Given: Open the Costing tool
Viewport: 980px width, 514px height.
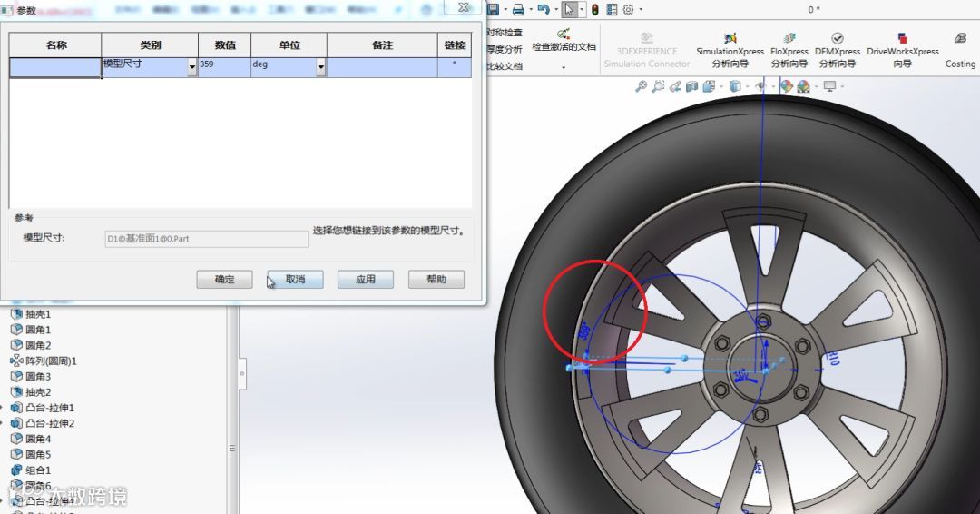Looking at the screenshot, I should tap(960, 50).
